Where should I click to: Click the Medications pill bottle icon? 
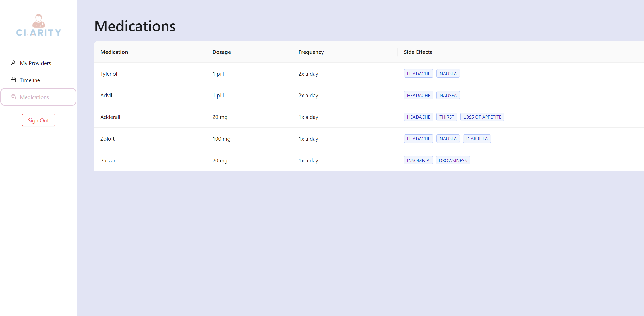click(13, 97)
